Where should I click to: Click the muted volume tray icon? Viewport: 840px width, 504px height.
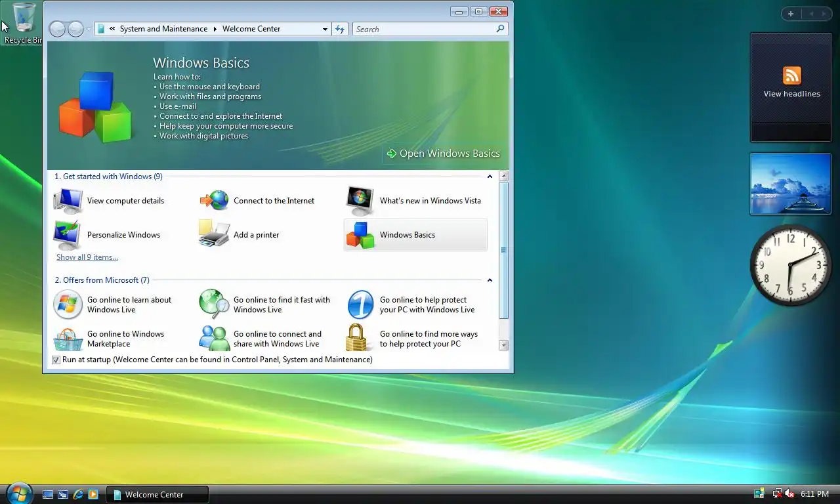(789, 493)
